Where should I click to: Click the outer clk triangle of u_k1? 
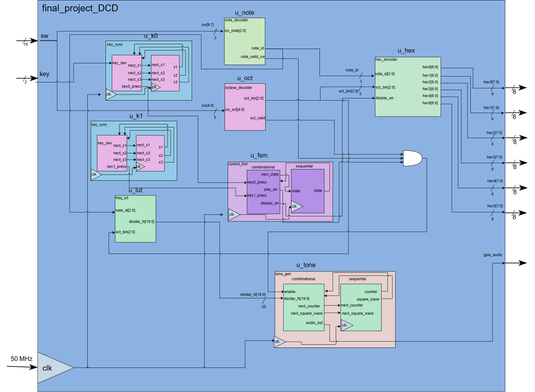click(96, 174)
